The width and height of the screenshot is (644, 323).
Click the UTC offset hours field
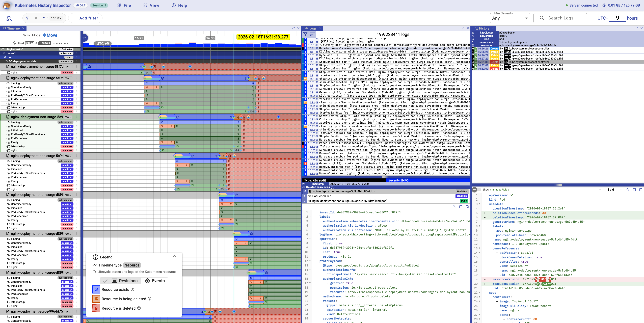coord(618,18)
